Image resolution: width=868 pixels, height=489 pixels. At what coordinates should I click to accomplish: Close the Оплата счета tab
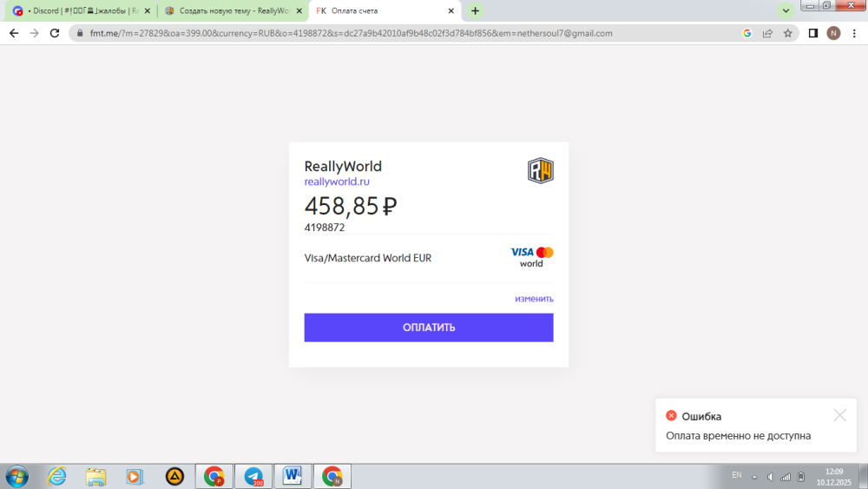(x=450, y=10)
